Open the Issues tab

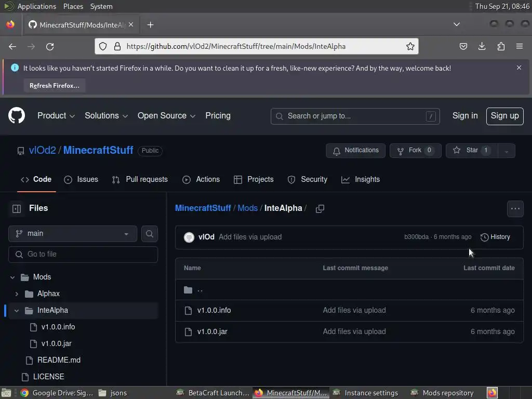(x=81, y=179)
